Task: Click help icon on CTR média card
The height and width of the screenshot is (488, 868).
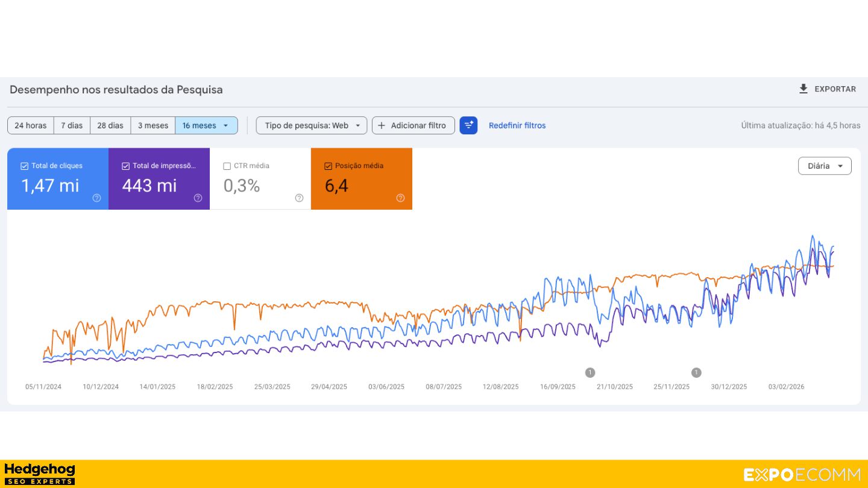Action: click(x=299, y=198)
